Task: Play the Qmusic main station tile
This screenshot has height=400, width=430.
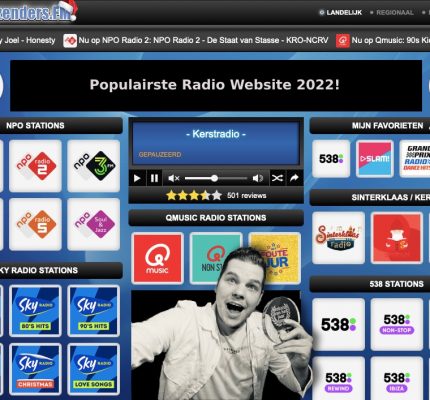Action: [157, 258]
